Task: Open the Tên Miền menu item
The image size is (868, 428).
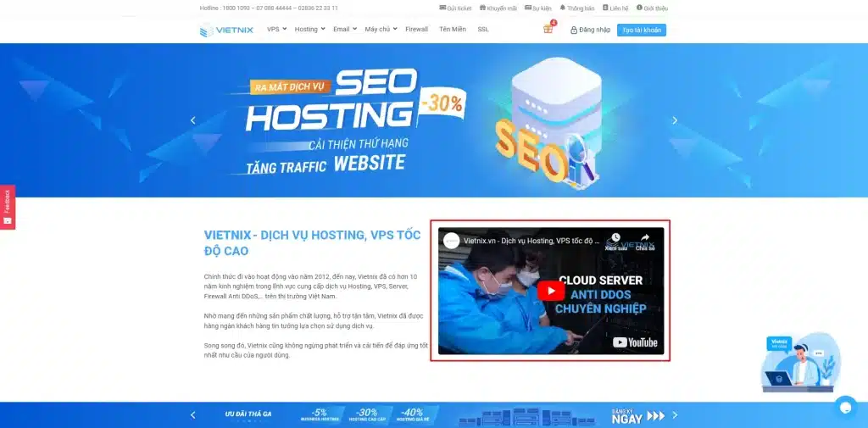Action: click(453, 30)
